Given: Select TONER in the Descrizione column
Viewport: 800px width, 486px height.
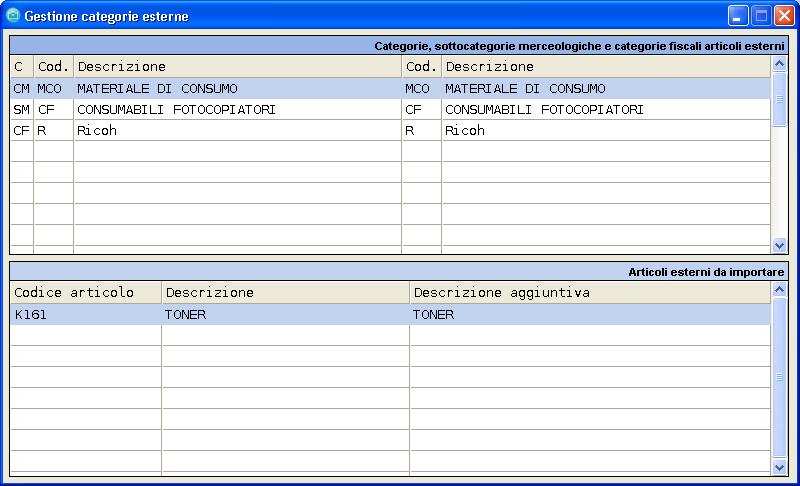Looking at the screenshot, I should (x=286, y=315).
